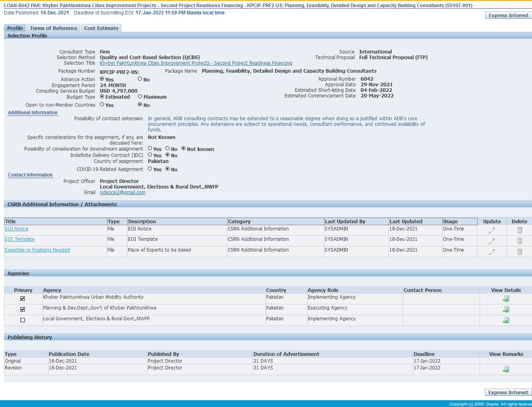The image size is (532, 407).
Task: View remarks for the Revision publishing entry
Action: [506, 369]
